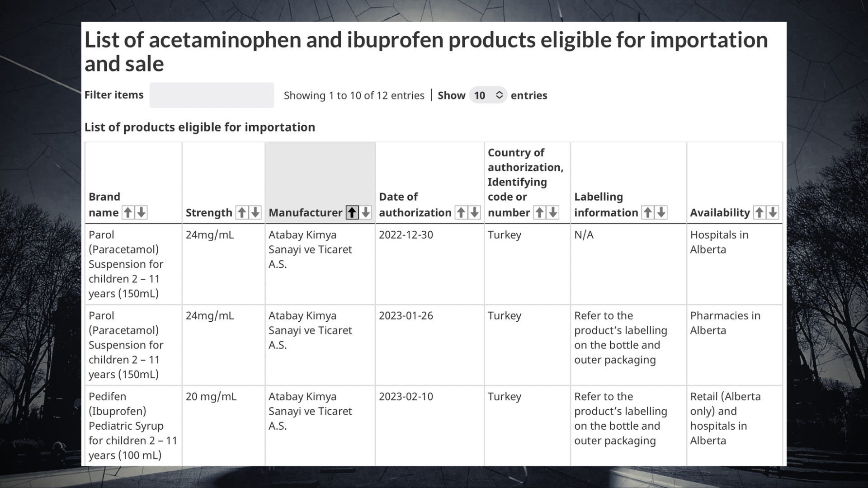Open the Show 10 entries dropdown
This screenshot has width=868, height=488.
point(488,95)
